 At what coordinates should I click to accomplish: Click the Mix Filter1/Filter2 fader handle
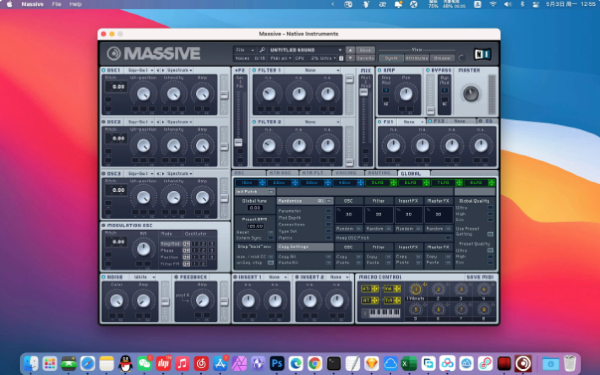[x=364, y=92]
